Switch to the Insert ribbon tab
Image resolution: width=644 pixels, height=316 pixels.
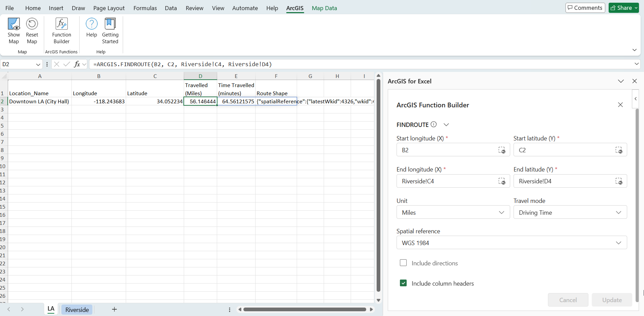(x=56, y=8)
